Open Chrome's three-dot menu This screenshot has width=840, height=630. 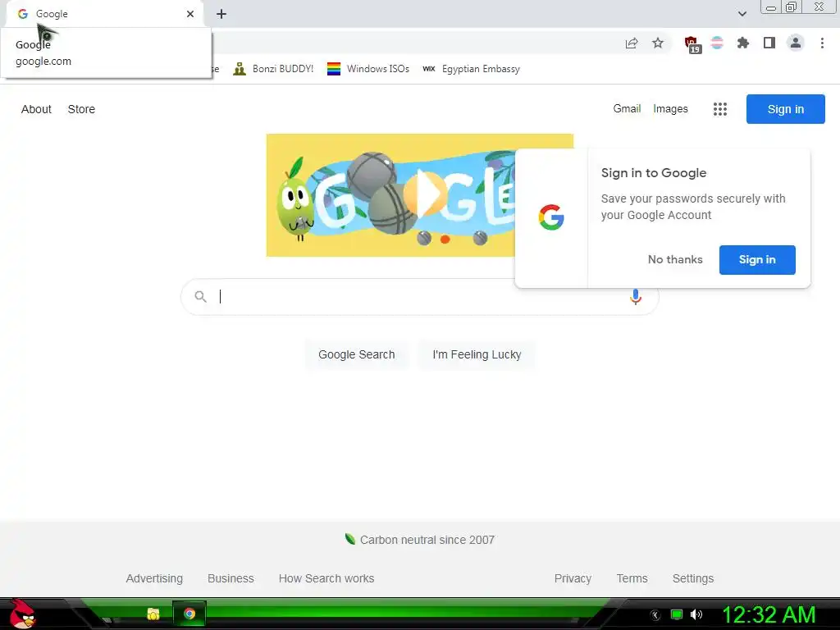click(x=822, y=43)
